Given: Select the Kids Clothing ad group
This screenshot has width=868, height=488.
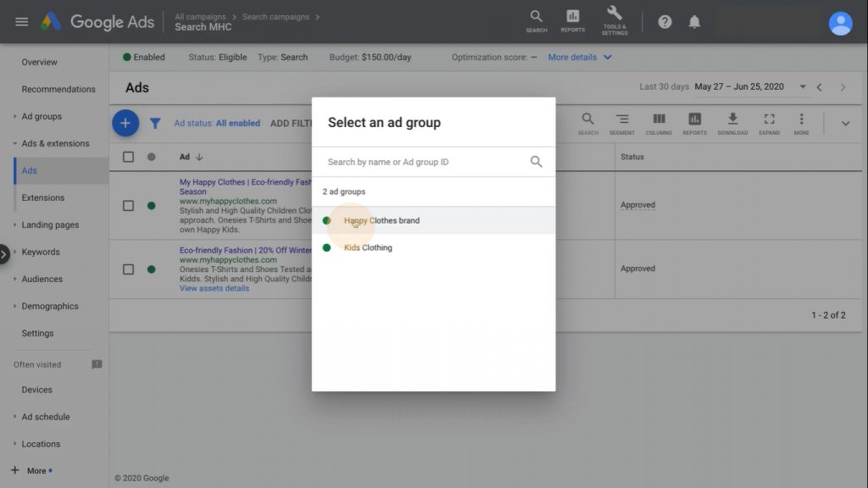Looking at the screenshot, I should pos(433,247).
